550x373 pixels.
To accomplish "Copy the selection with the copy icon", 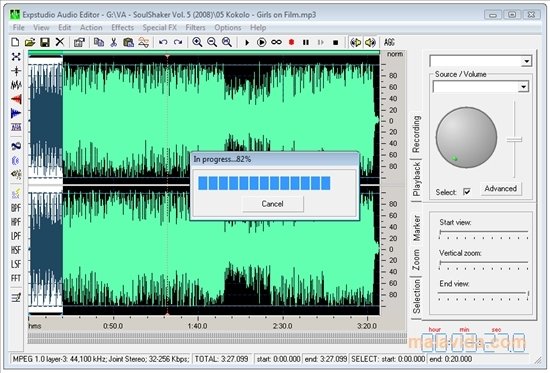I will 99,42.
